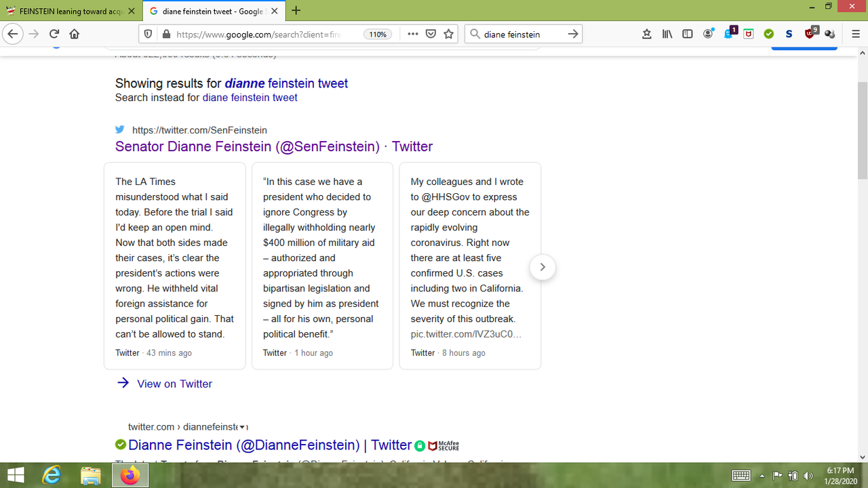This screenshot has height=488, width=868.
Task: Save page to Pocket
Action: [431, 34]
